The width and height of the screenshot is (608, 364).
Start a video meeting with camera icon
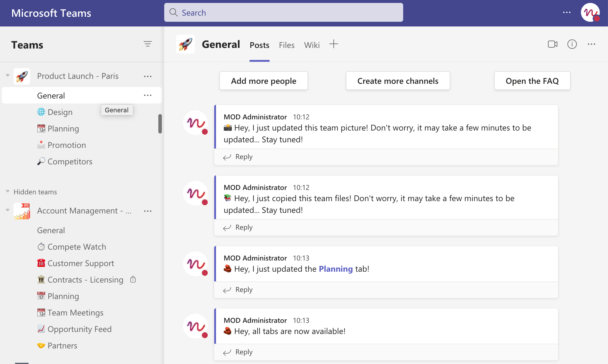[552, 44]
